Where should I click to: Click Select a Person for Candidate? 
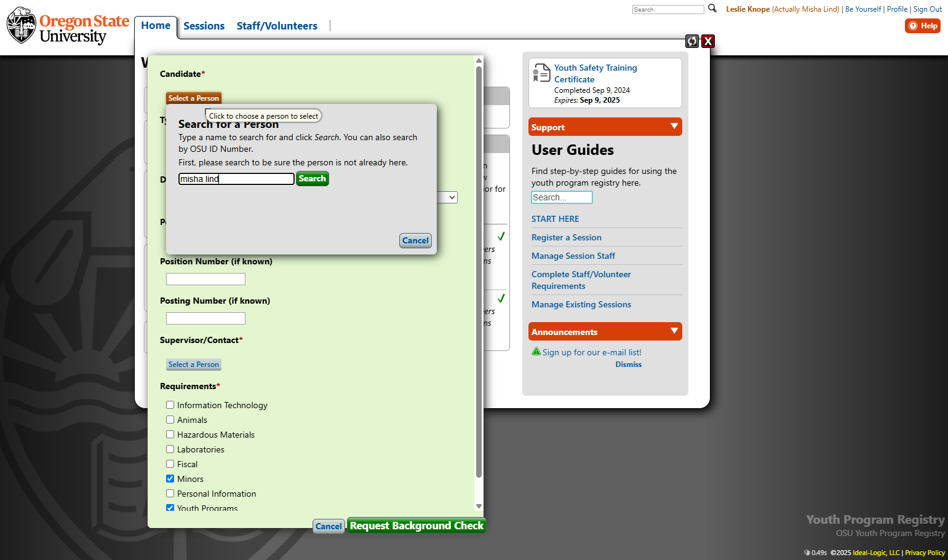[x=194, y=98]
